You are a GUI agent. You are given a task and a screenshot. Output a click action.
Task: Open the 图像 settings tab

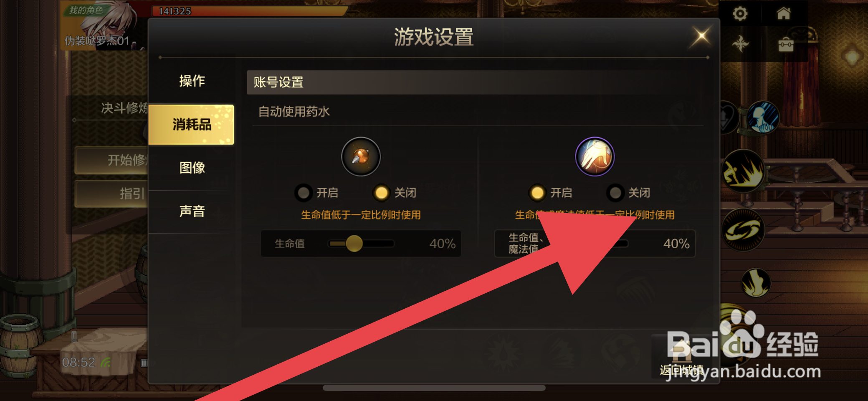[192, 168]
